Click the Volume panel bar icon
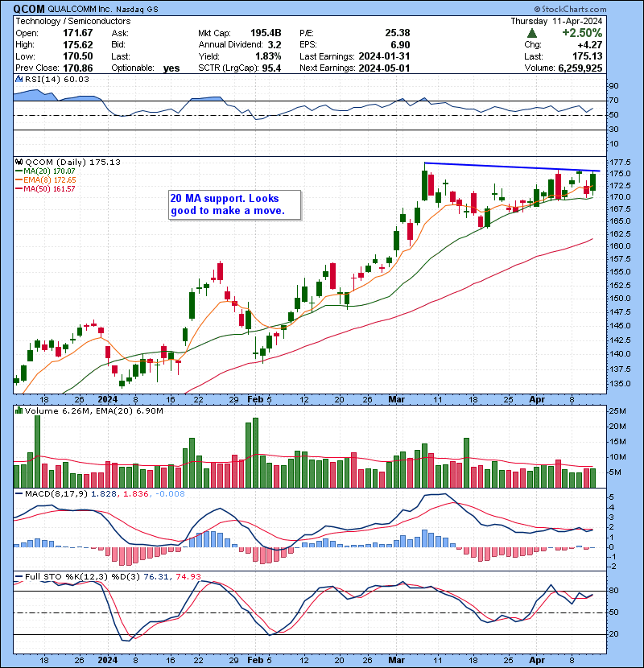 pos(19,410)
